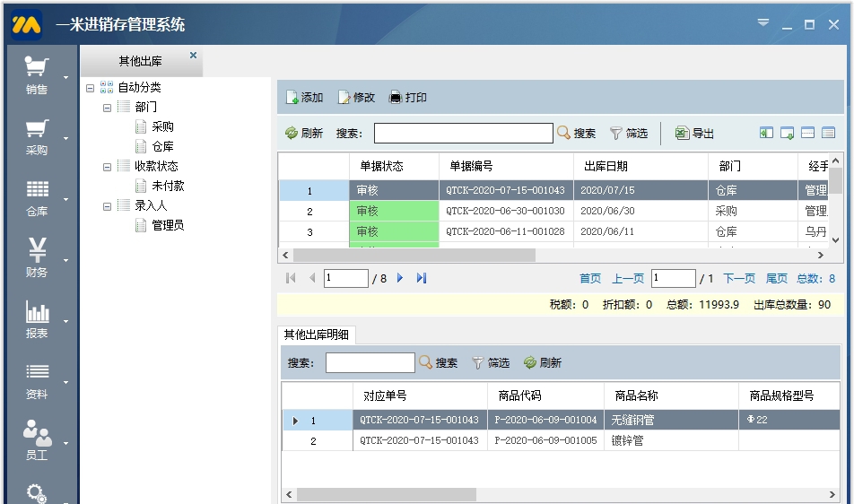
Task: Collapse the 收款状态 tree node
Action: 108,167
